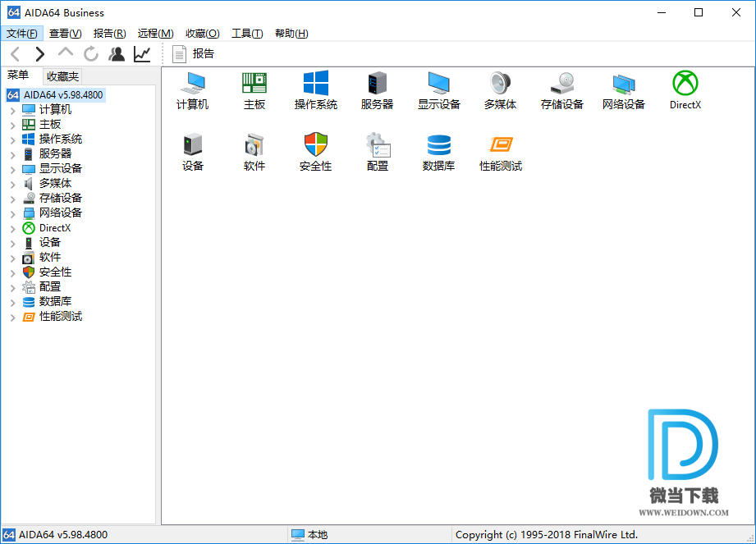Open the 计算机 icon in main panel

tap(192, 90)
